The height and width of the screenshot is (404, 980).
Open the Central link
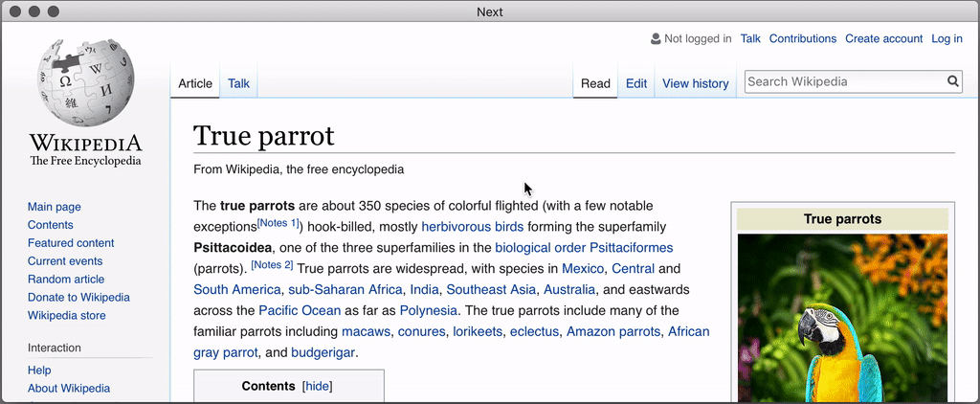(x=634, y=269)
